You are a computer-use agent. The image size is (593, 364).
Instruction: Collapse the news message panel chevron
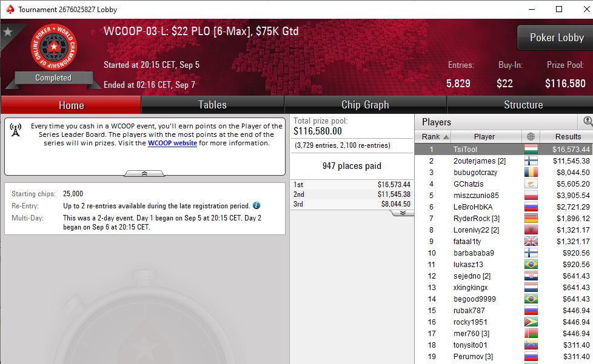(x=144, y=173)
